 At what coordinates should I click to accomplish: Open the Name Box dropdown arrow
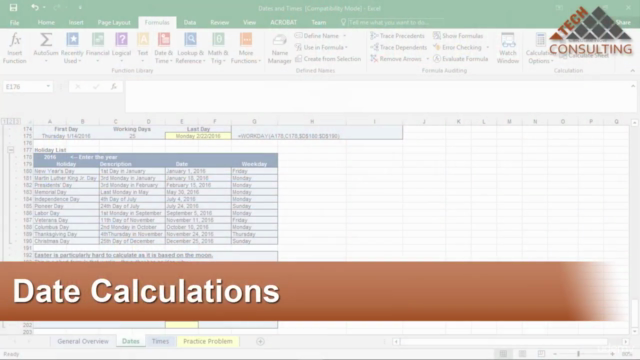[48, 87]
